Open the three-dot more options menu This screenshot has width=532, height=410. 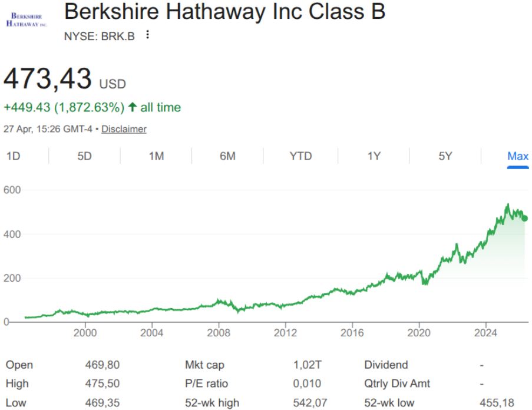click(x=147, y=35)
